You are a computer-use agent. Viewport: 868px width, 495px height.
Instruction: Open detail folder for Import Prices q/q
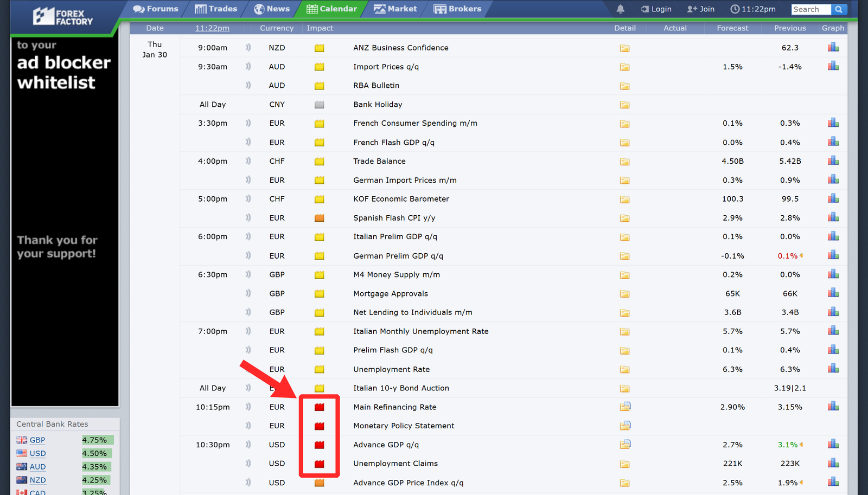[625, 67]
